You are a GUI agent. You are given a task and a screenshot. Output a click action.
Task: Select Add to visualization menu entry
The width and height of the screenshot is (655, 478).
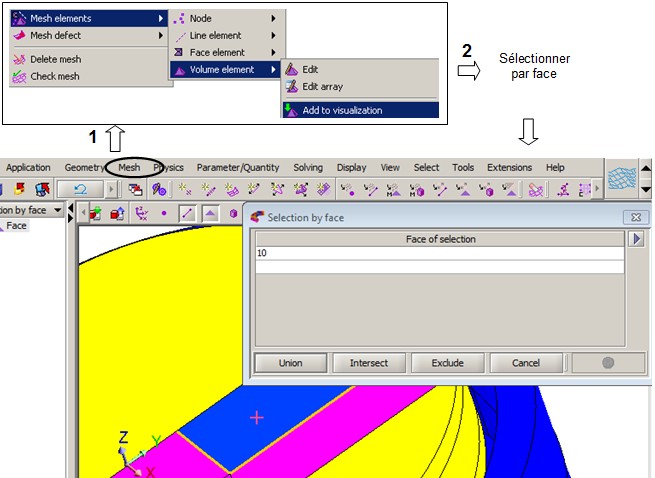tap(342, 110)
